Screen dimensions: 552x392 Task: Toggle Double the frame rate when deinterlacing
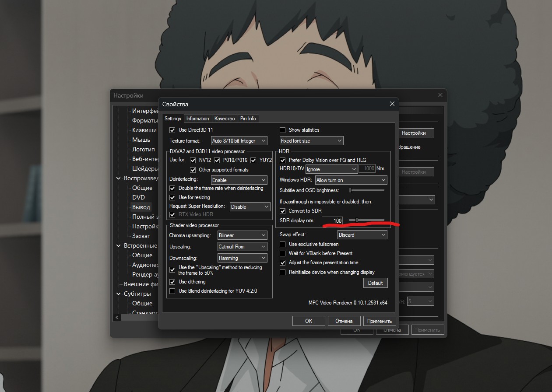(x=172, y=188)
